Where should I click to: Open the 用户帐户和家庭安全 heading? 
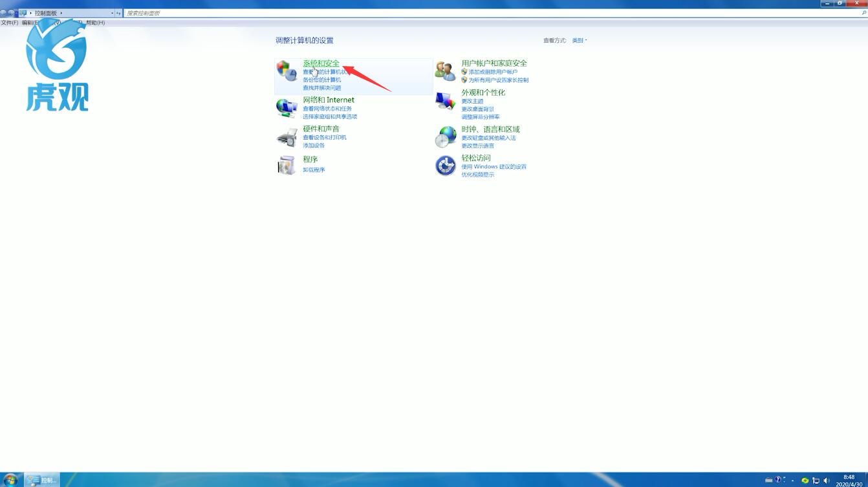pos(494,63)
